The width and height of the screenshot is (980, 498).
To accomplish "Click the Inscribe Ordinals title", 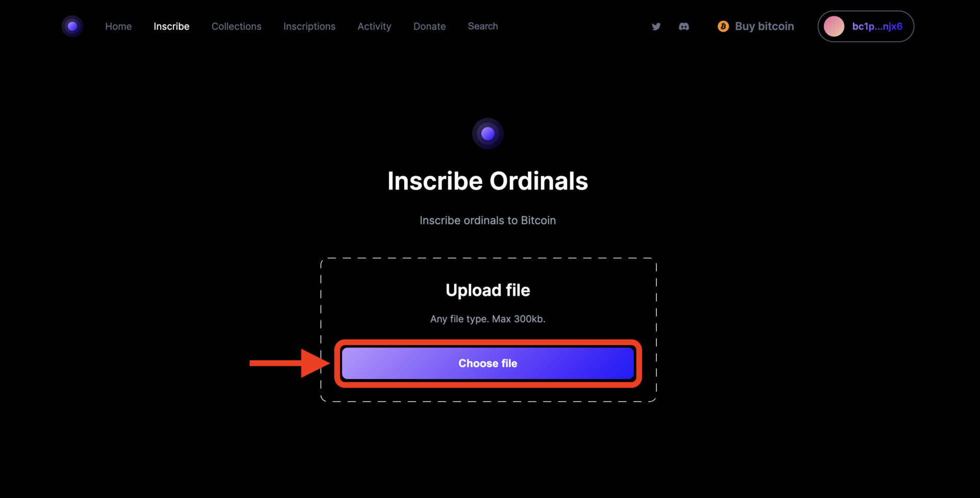I will 488,181.
